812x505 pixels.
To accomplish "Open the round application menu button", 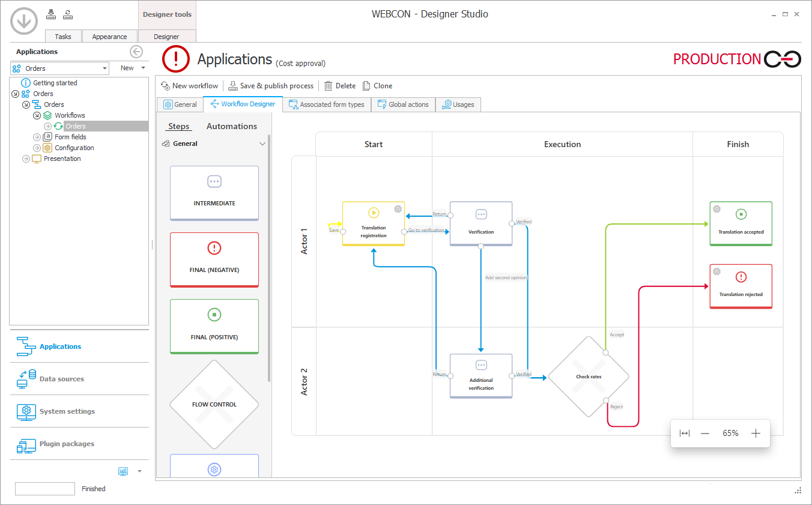I will pos(24,21).
